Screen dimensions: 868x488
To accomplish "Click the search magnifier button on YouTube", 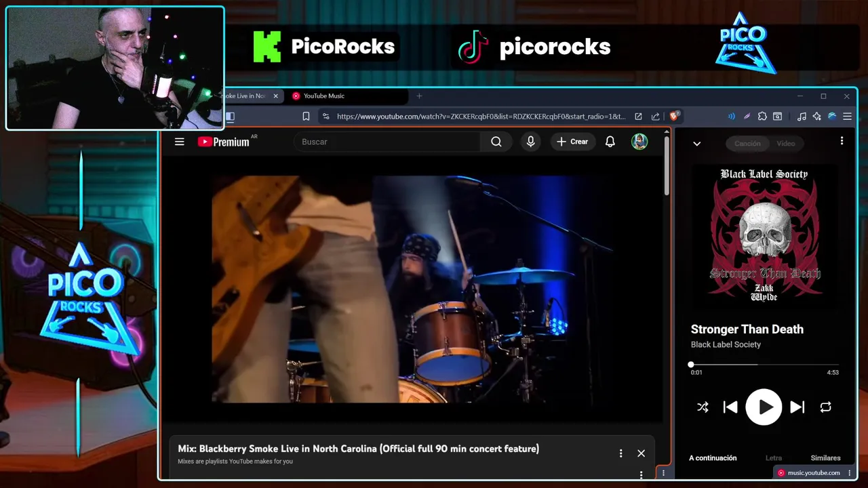I will pos(496,142).
